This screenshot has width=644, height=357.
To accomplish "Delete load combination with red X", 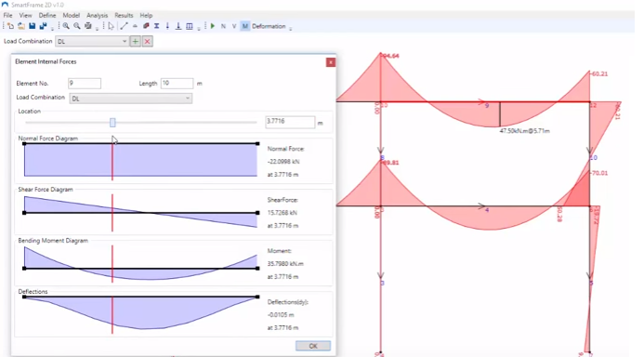I will 148,42.
